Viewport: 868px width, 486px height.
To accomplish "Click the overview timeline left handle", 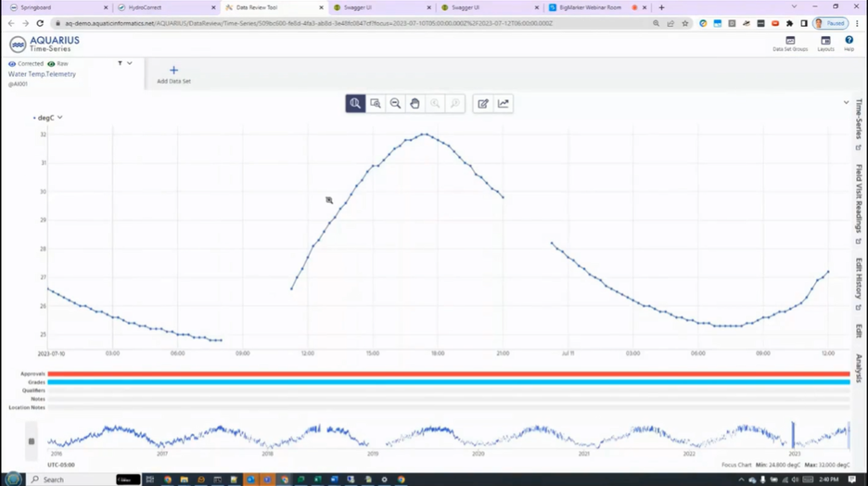I will coord(32,441).
